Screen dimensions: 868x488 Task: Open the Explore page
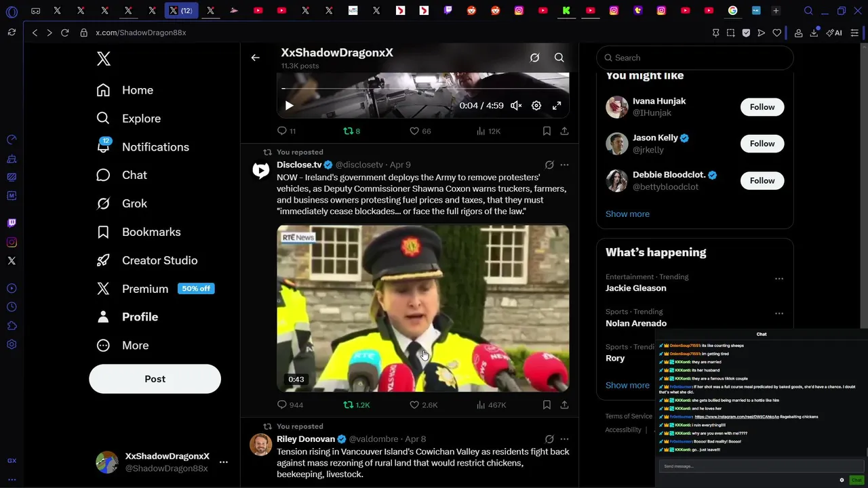[x=129, y=119]
